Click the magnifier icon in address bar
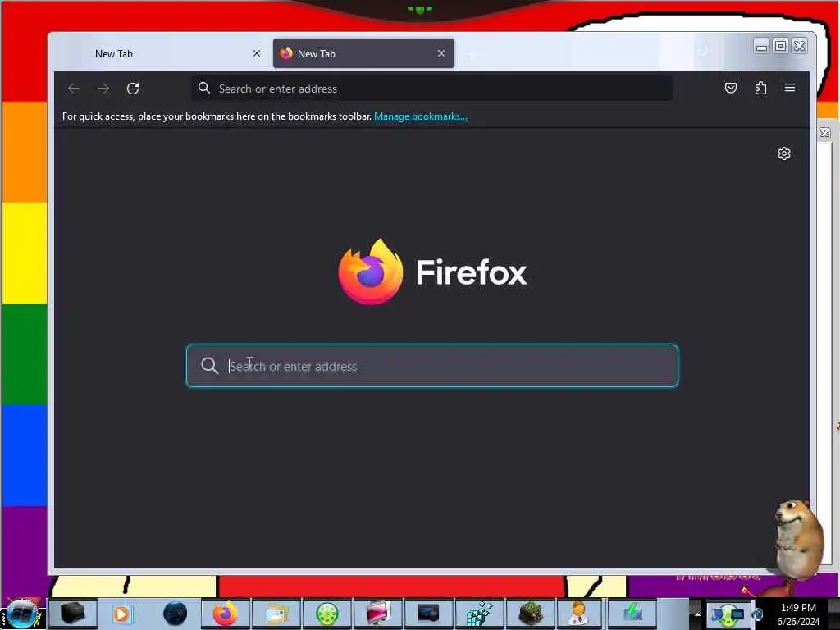 coord(204,88)
